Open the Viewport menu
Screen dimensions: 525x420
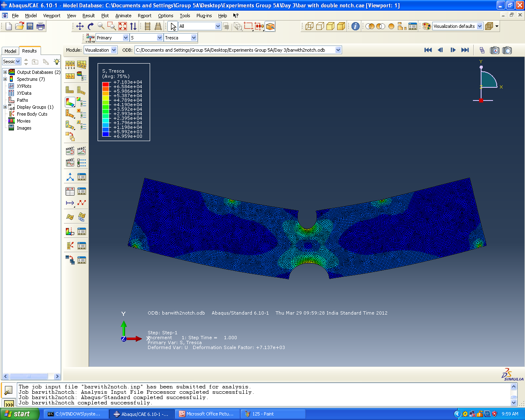52,16
